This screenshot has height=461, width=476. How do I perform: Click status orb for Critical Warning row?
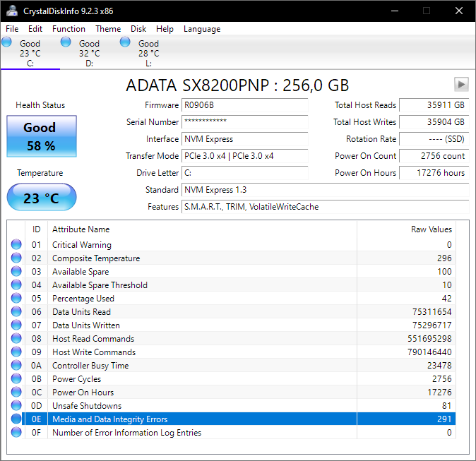pyautogui.click(x=16, y=244)
